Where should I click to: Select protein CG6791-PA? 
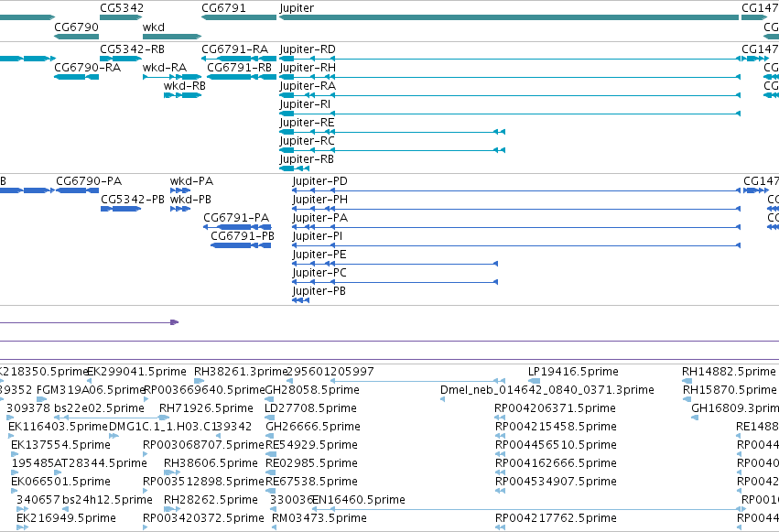coord(237,227)
